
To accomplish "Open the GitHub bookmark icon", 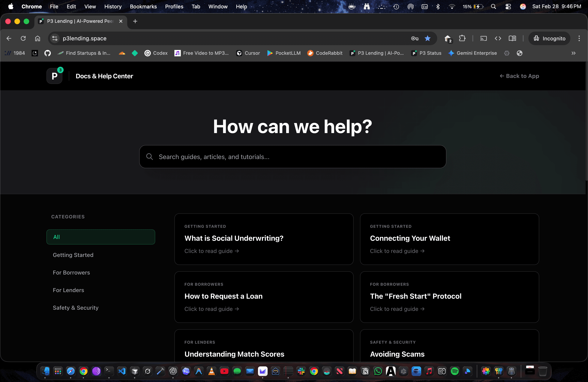I will tap(47, 53).
